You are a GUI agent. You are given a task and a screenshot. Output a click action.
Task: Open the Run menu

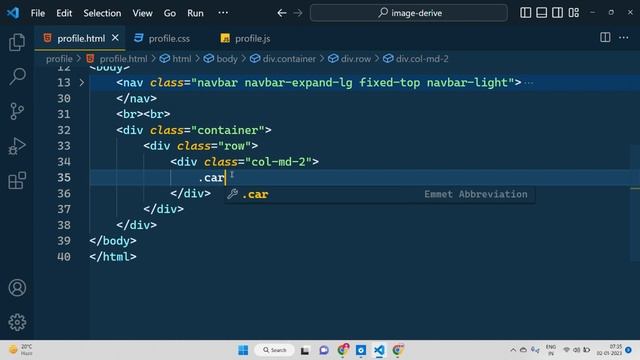195,13
